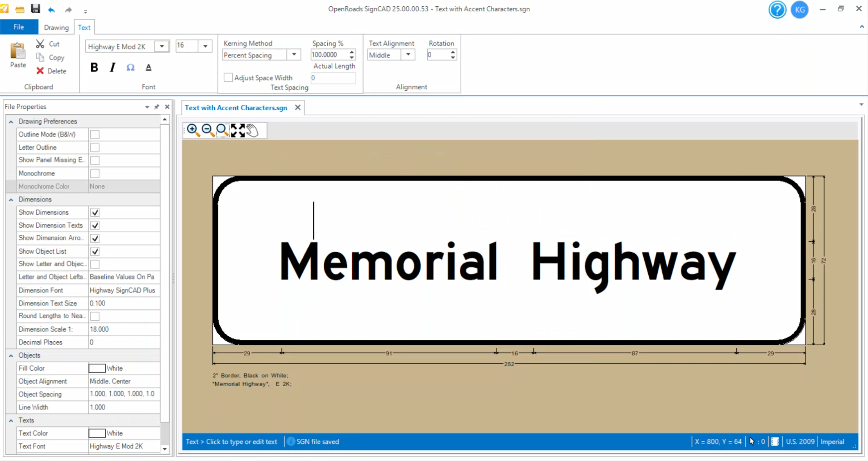Image resolution: width=868 pixels, height=461 pixels.
Task: Open the Kerning Method dropdown
Action: pos(294,55)
